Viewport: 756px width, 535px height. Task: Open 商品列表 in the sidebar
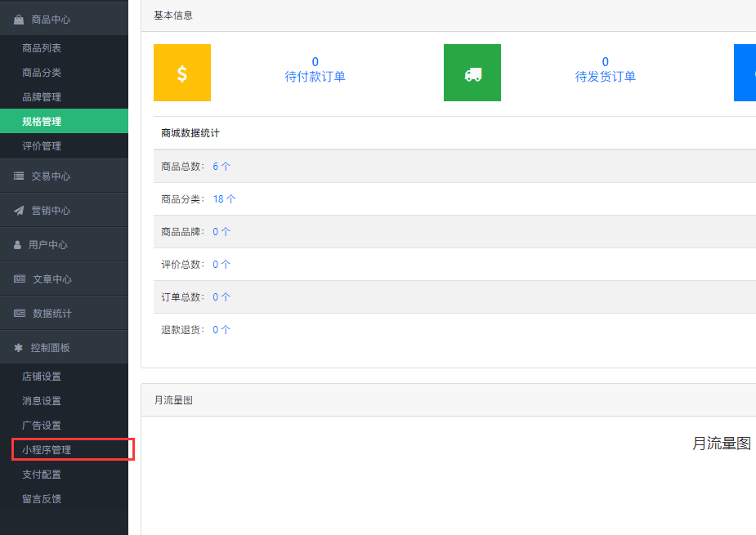point(42,48)
